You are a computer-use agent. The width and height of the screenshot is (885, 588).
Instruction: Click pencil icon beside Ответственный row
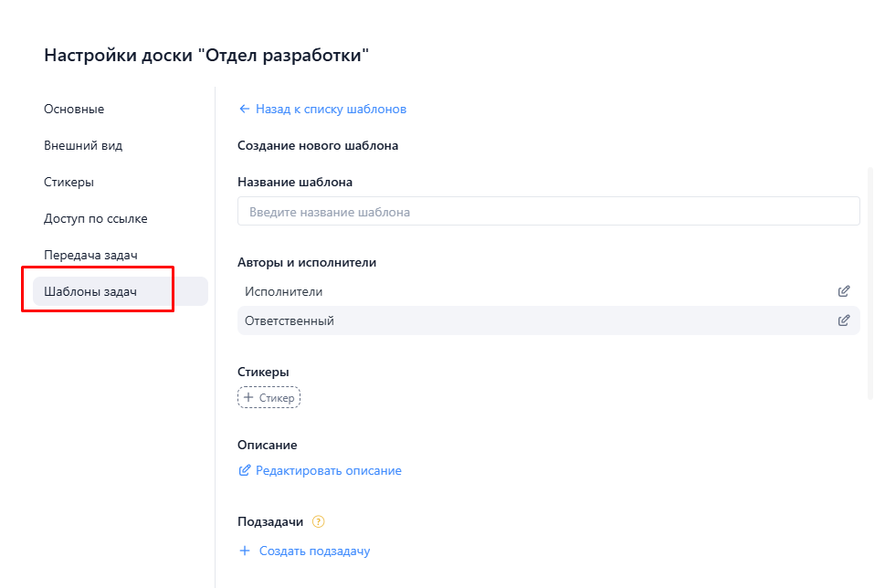[x=844, y=320]
